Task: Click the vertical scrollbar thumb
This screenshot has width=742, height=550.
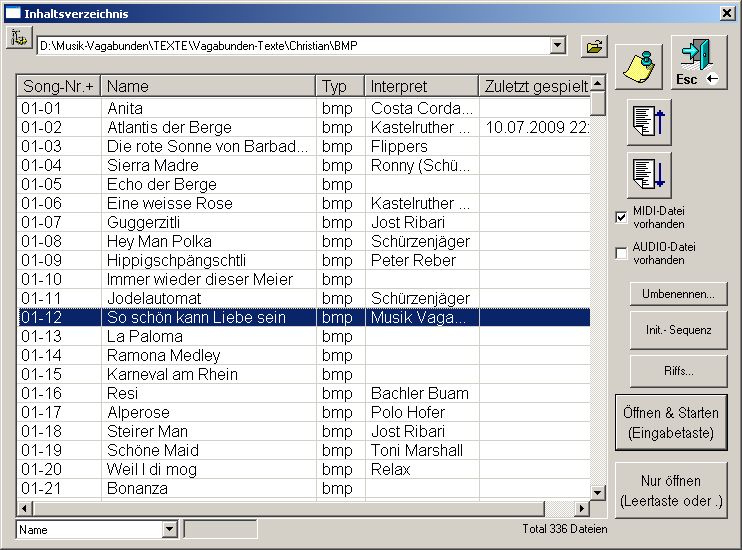Action: pyautogui.click(x=598, y=104)
